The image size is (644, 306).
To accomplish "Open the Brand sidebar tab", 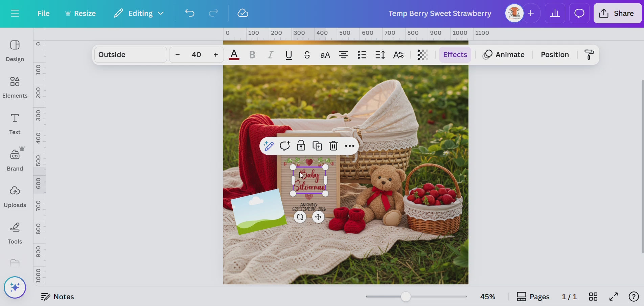I will tap(15, 160).
